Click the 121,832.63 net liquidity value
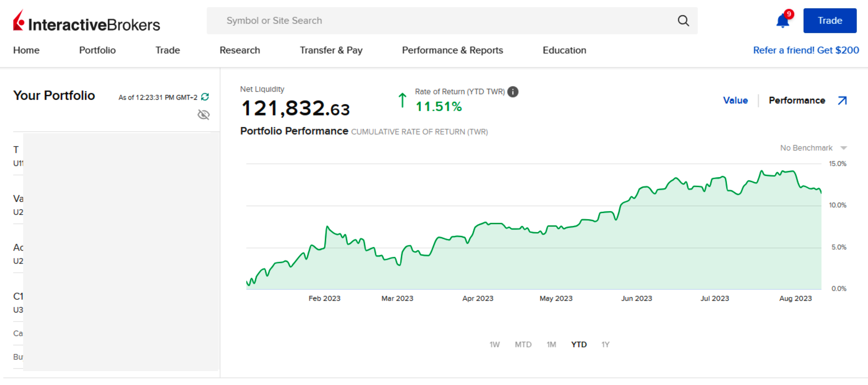868x385 pixels. (x=296, y=108)
